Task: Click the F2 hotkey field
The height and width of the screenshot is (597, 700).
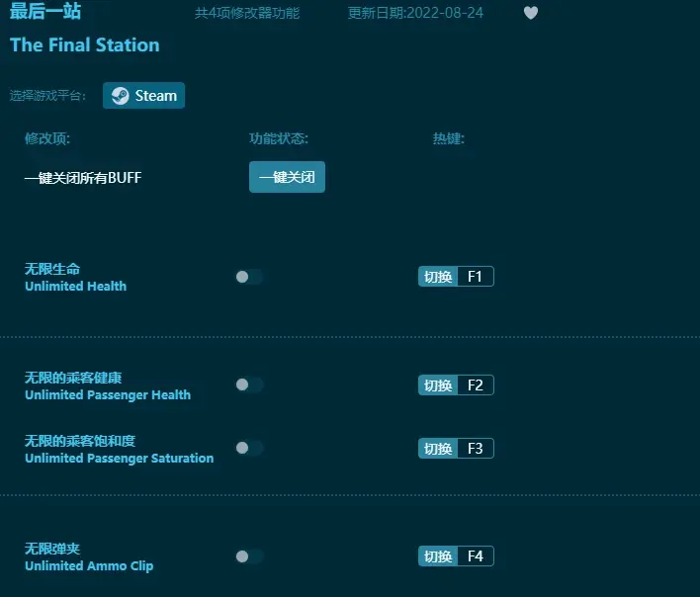Action: [x=476, y=385]
